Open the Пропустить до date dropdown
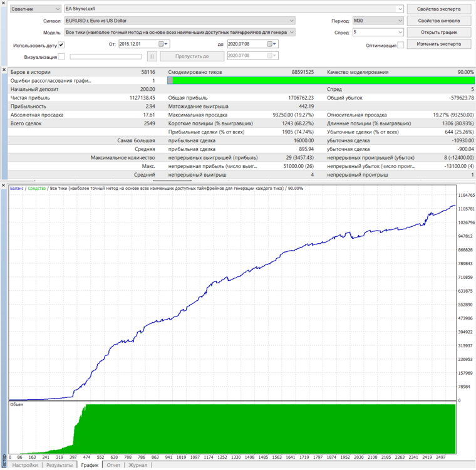Image resolution: width=476 pixels, height=470 pixels. pos(272,56)
